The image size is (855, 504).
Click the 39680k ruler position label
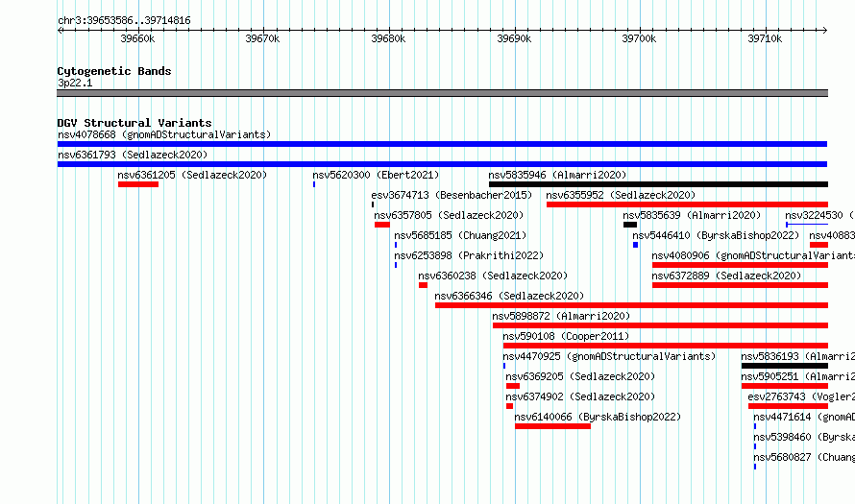(x=388, y=38)
